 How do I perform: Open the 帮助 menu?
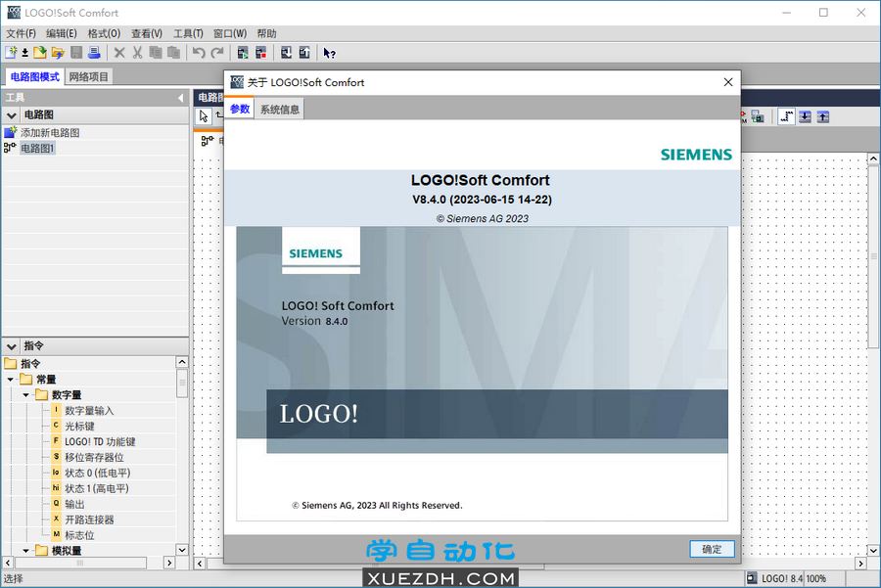267,33
